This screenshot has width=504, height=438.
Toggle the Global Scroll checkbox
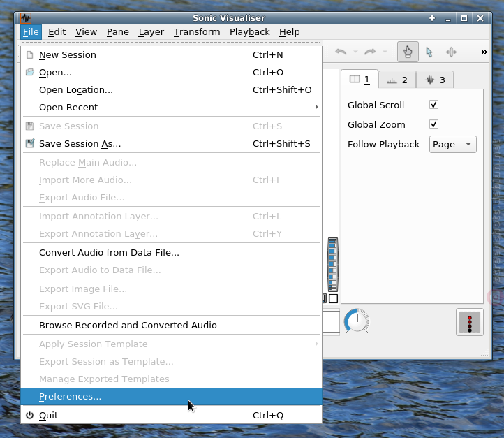coord(433,105)
